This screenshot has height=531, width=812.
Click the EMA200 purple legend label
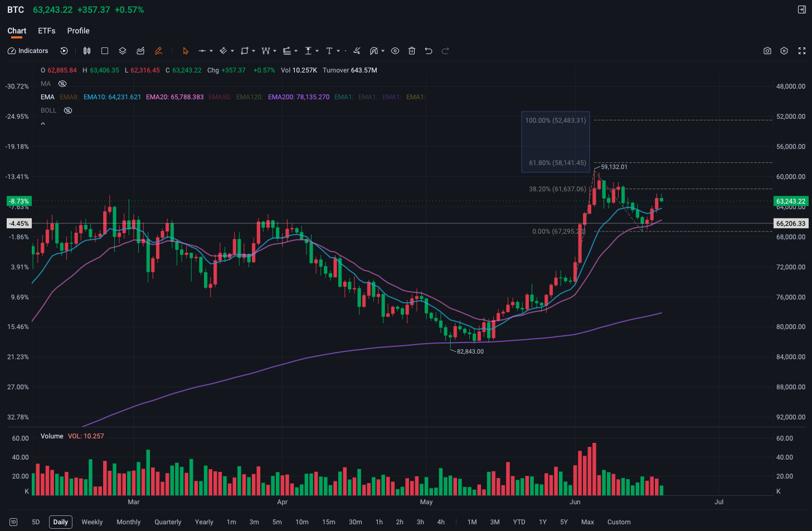point(299,97)
